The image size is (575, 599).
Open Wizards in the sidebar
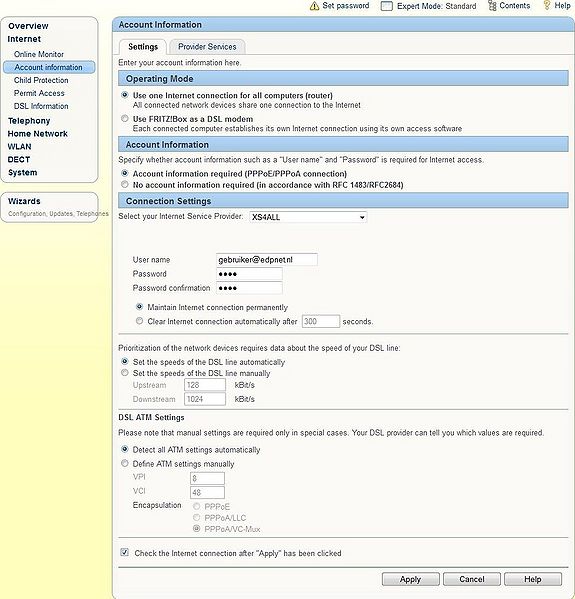24,201
